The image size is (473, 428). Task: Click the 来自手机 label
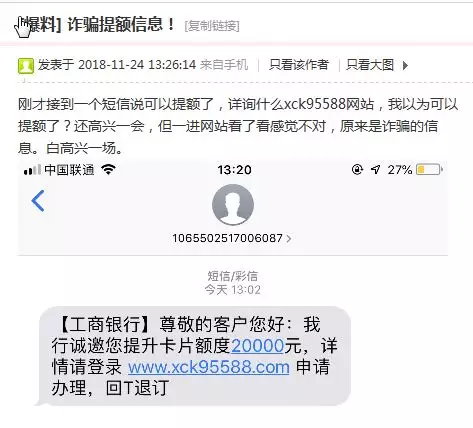click(x=224, y=65)
